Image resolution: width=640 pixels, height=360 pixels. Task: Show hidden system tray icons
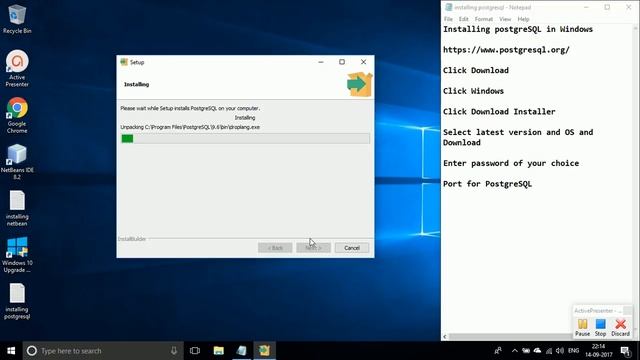click(x=514, y=351)
